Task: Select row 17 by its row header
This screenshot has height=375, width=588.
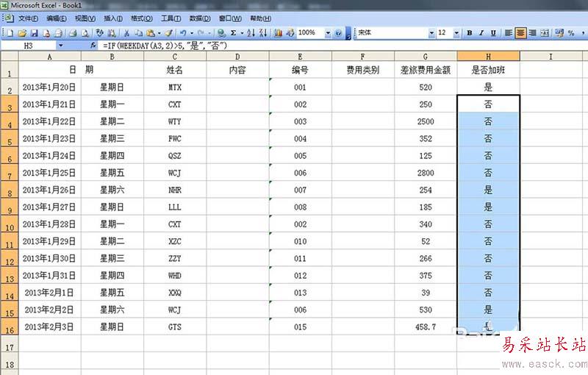Action: [10, 344]
